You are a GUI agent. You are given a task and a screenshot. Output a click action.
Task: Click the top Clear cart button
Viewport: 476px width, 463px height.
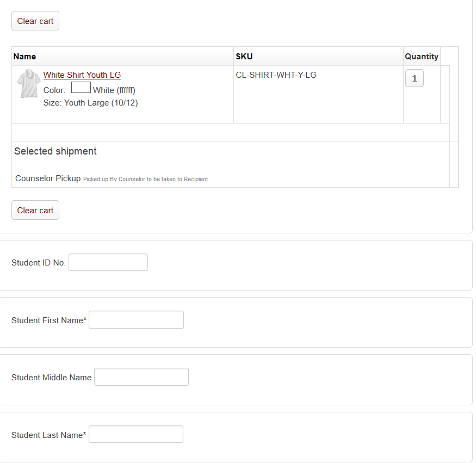pos(35,21)
